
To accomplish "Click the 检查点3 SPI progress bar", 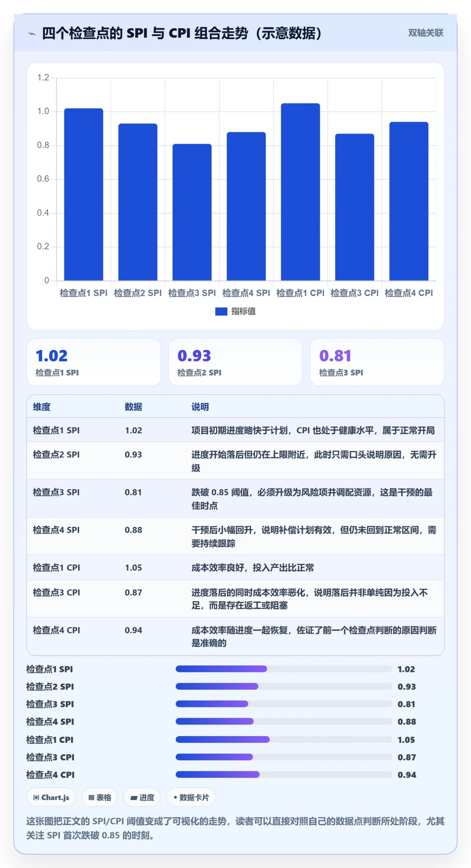I will [x=283, y=704].
